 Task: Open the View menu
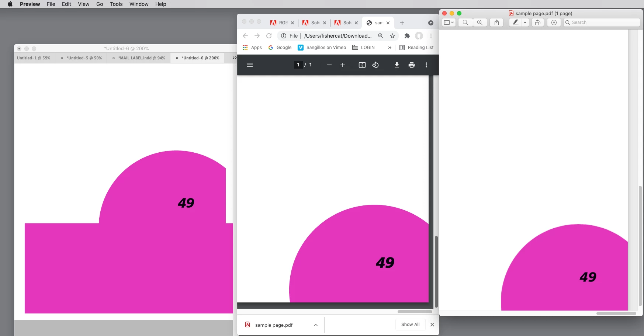pyautogui.click(x=83, y=4)
